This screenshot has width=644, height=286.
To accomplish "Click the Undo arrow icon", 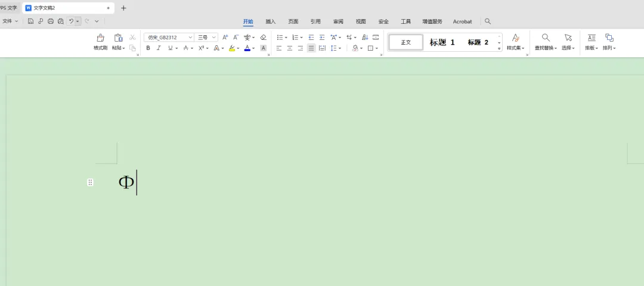I will click(71, 21).
